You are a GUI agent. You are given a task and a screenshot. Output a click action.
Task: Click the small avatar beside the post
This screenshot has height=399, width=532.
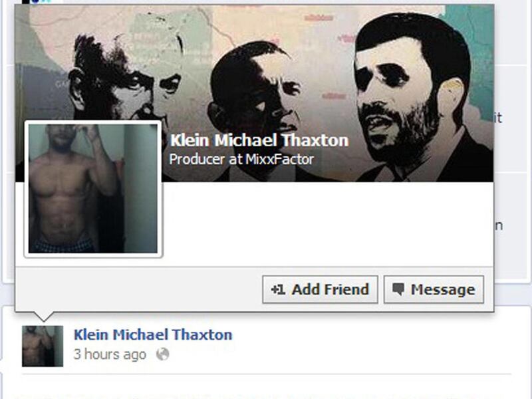pyautogui.click(x=43, y=346)
